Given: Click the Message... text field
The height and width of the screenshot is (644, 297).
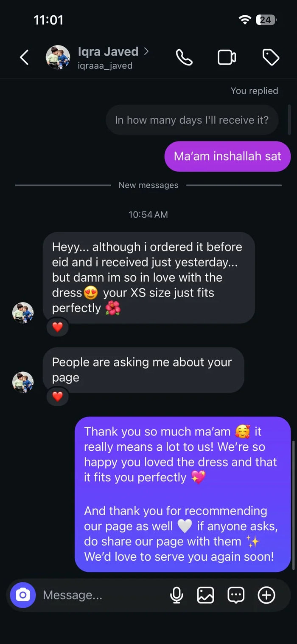Looking at the screenshot, I should 102,595.
